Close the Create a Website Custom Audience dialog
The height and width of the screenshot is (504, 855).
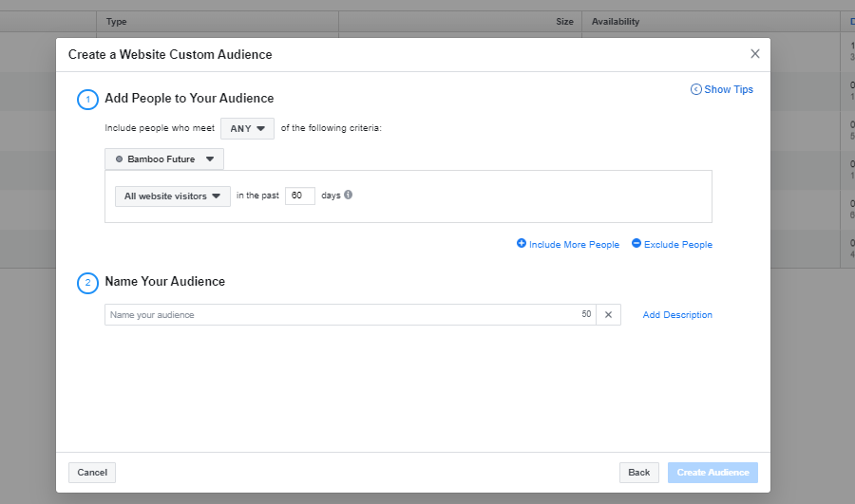[754, 53]
